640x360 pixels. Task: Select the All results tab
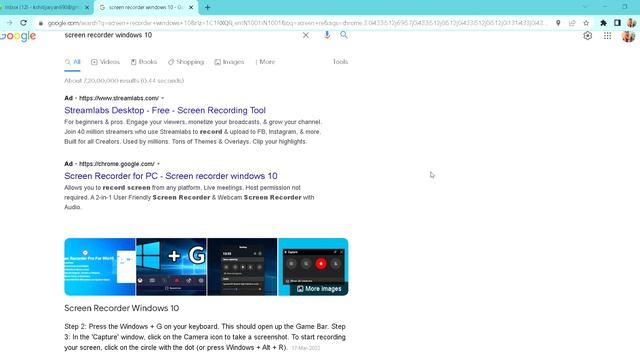73,62
